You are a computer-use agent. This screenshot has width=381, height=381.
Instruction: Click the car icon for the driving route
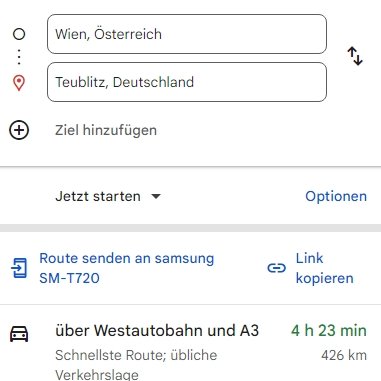tap(19, 334)
